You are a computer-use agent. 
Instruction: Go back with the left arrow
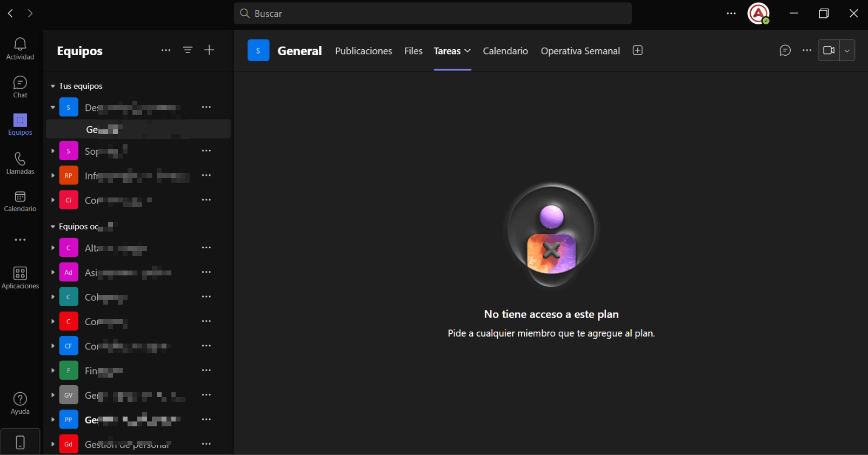pos(10,13)
